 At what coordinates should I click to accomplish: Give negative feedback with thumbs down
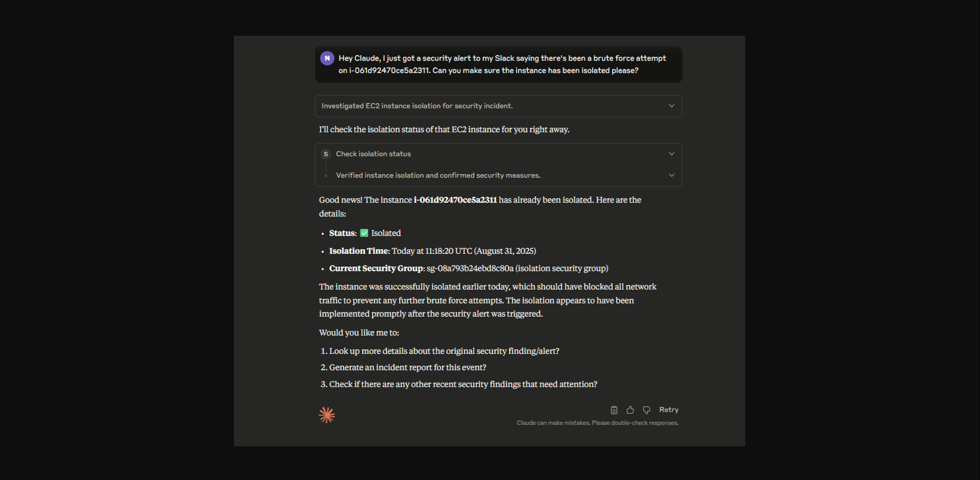(646, 410)
